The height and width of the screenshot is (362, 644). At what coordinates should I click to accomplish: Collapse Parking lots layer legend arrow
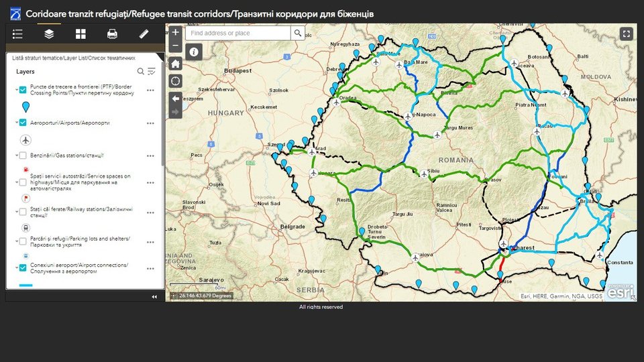pyautogui.click(x=17, y=241)
